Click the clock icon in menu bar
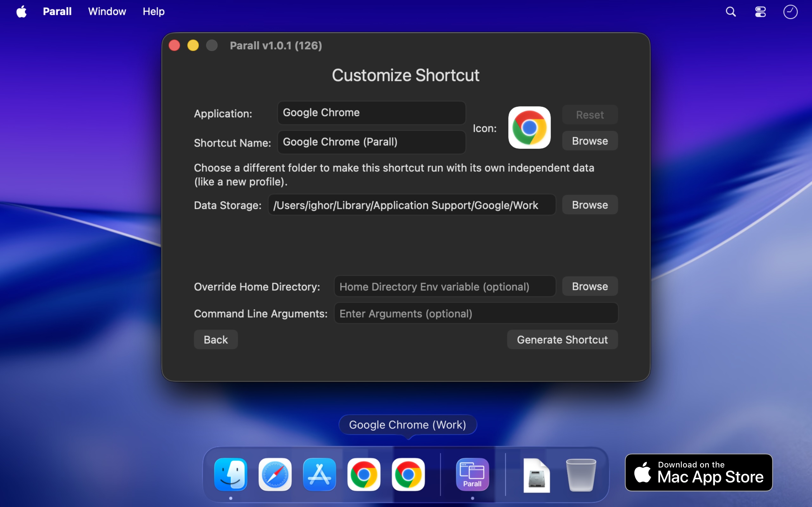812x507 pixels. 790,12
